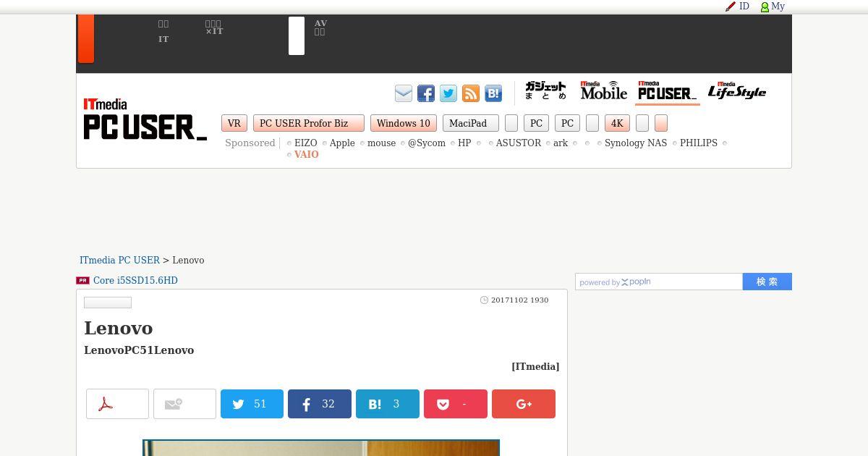Click the email-add envelope button
868x456 pixels.
pos(184,404)
